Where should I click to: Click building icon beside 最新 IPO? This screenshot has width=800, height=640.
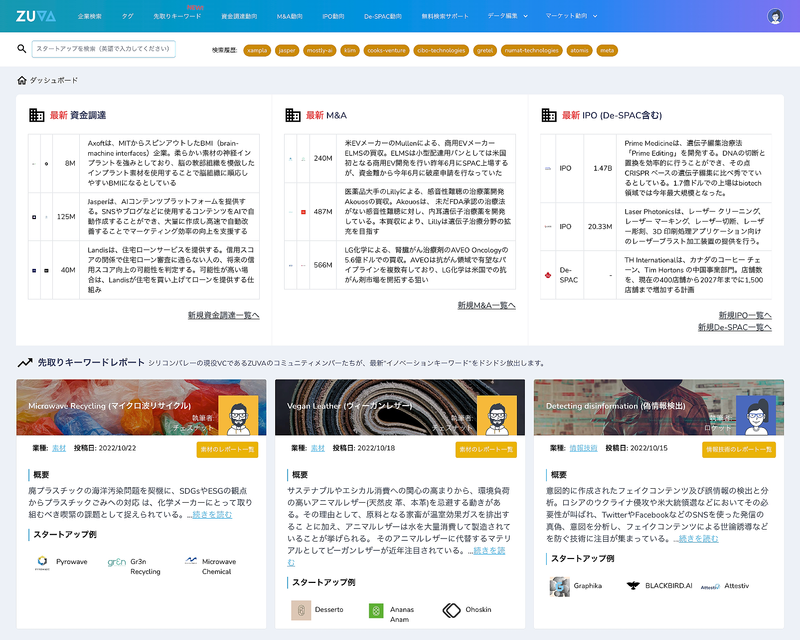[x=549, y=115]
